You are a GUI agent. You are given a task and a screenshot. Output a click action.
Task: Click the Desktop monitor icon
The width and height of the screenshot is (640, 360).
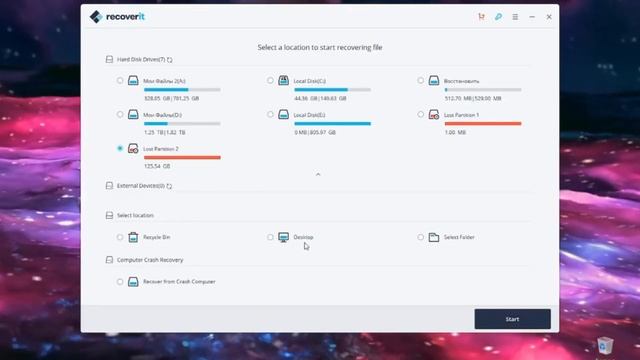(283, 237)
